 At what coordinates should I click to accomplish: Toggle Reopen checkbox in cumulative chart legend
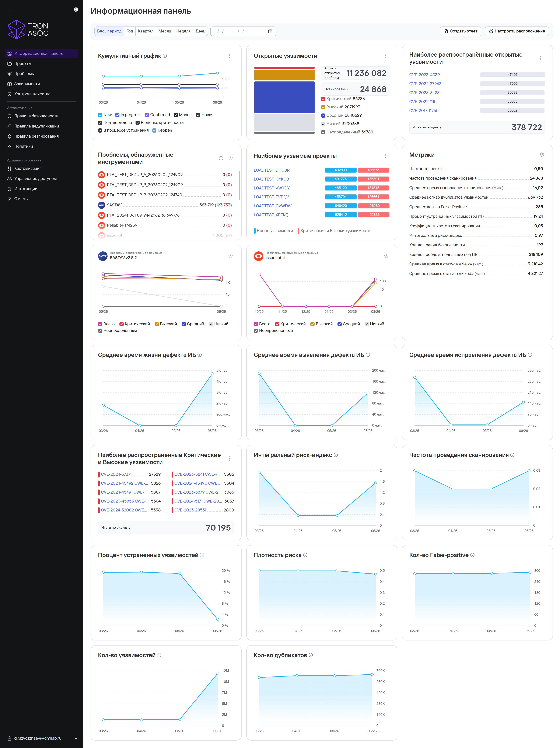pyautogui.click(x=154, y=130)
